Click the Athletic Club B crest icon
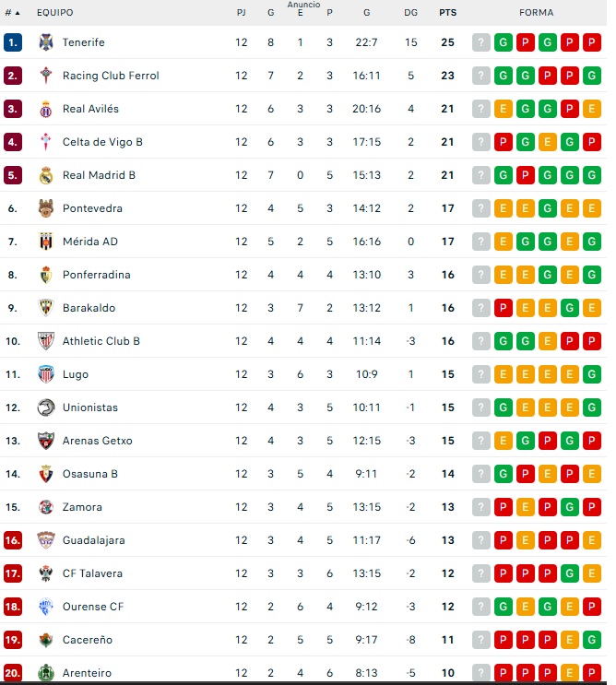The height and width of the screenshot is (685, 616). point(46,341)
